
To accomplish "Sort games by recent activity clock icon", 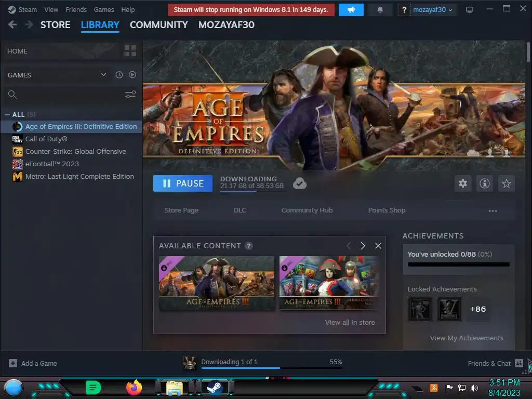I will (x=119, y=75).
